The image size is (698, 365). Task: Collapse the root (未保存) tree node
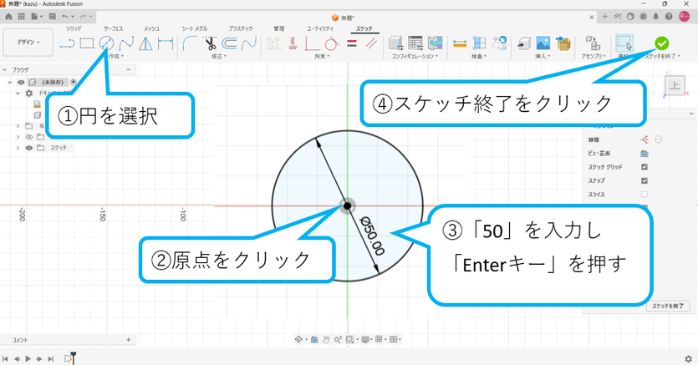[x=9, y=82]
